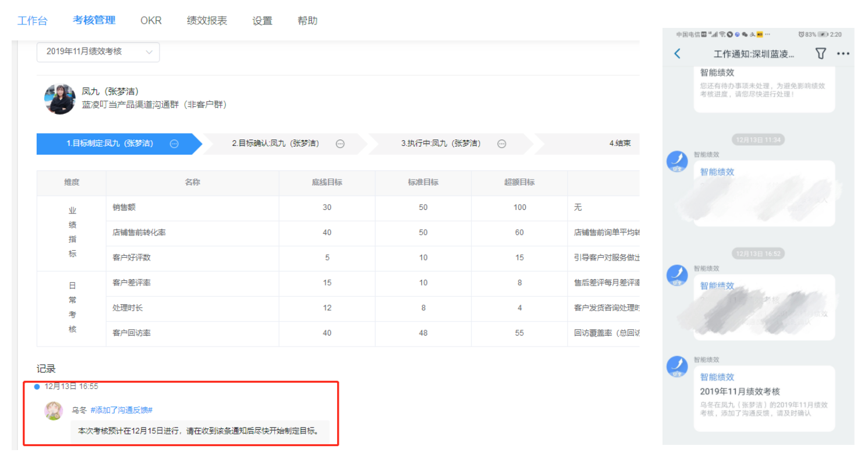Screen dimensions: 868x460
Task: Open the 工作台 tab
Action: pyautogui.click(x=33, y=20)
